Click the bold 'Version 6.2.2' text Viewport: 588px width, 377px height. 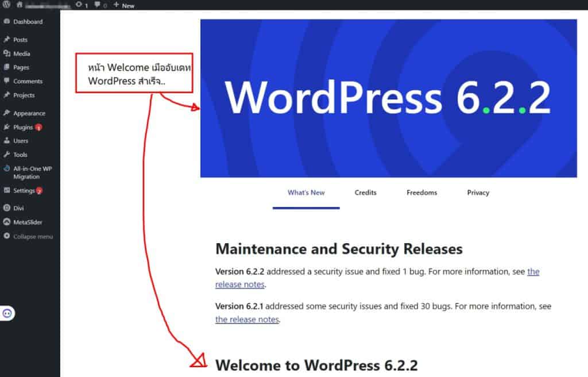[x=239, y=271]
